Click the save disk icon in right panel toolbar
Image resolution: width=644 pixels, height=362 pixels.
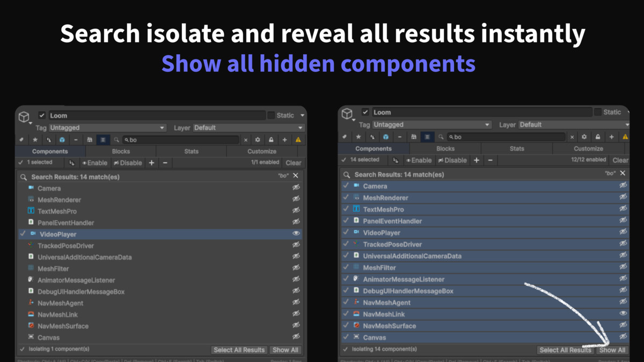coord(414,137)
